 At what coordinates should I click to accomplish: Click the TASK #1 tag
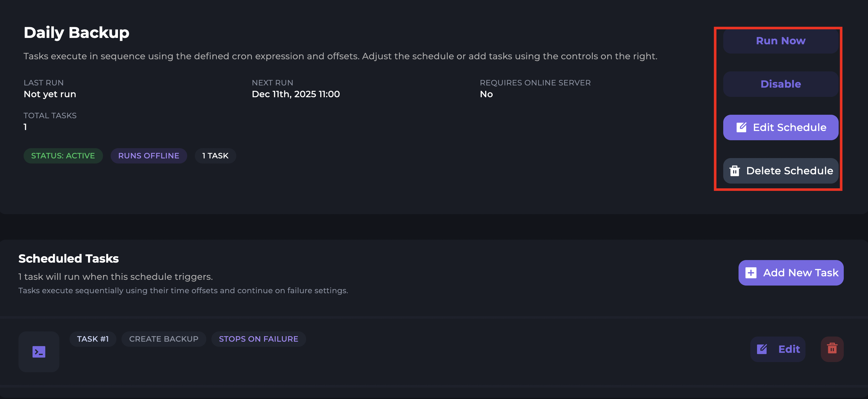pyautogui.click(x=93, y=339)
